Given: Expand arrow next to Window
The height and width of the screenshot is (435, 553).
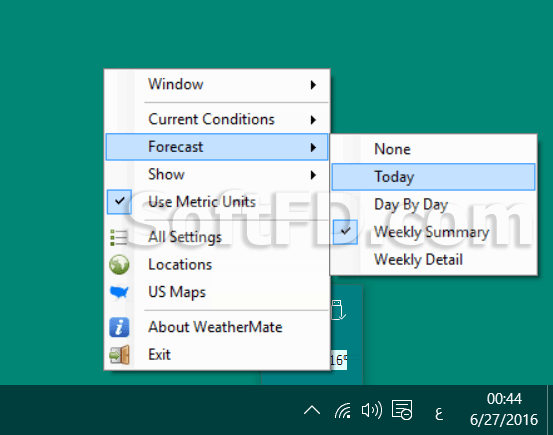Looking at the screenshot, I should pyautogui.click(x=313, y=85).
